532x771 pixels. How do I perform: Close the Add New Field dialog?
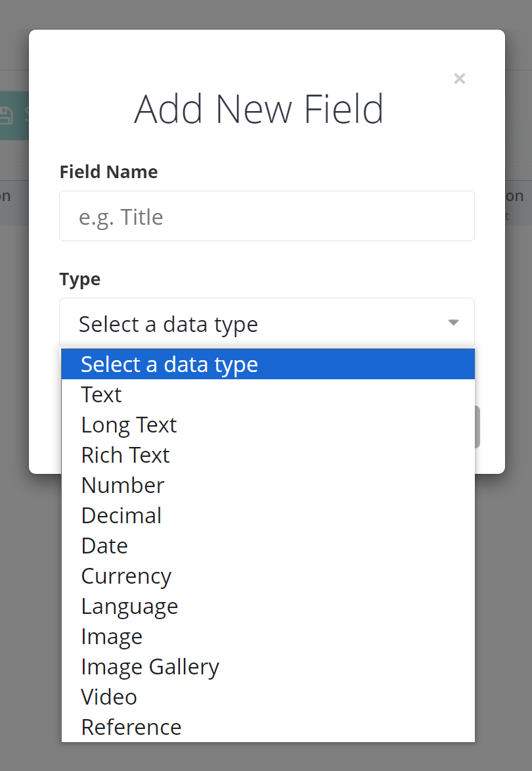460,79
